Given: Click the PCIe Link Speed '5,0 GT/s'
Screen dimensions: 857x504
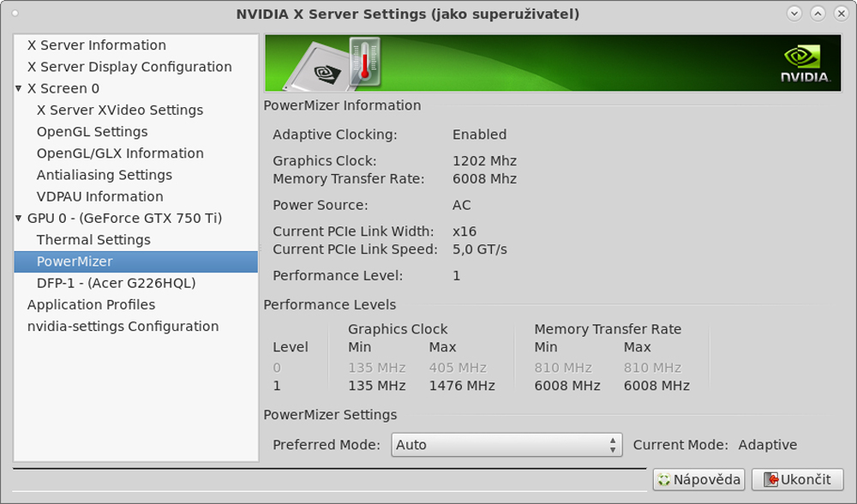Looking at the screenshot, I should coord(479,249).
